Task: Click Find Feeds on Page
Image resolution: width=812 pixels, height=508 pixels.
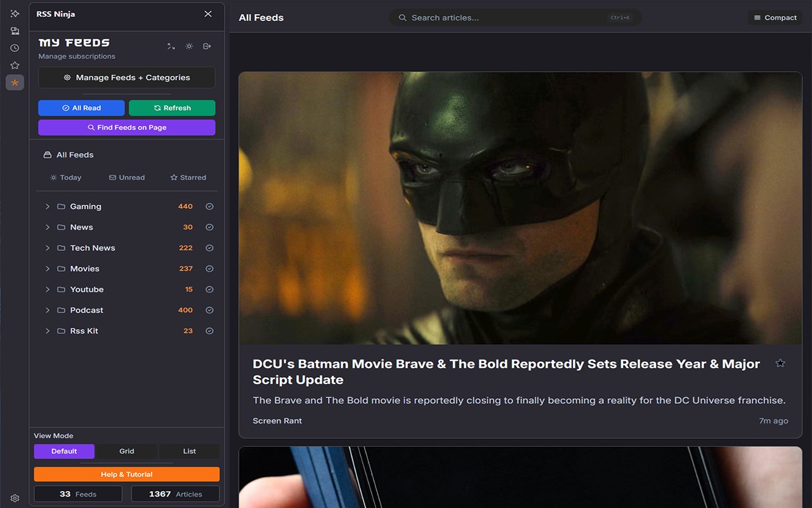Action: point(127,128)
